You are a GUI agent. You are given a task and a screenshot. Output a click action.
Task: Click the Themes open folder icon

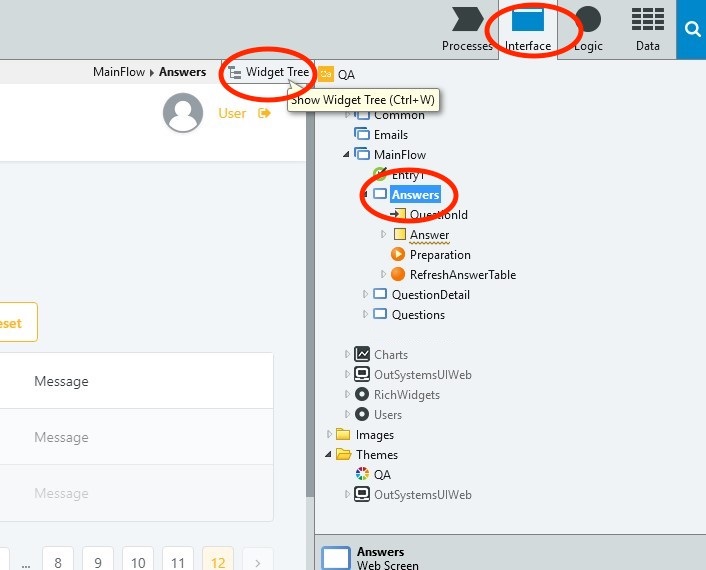point(344,454)
